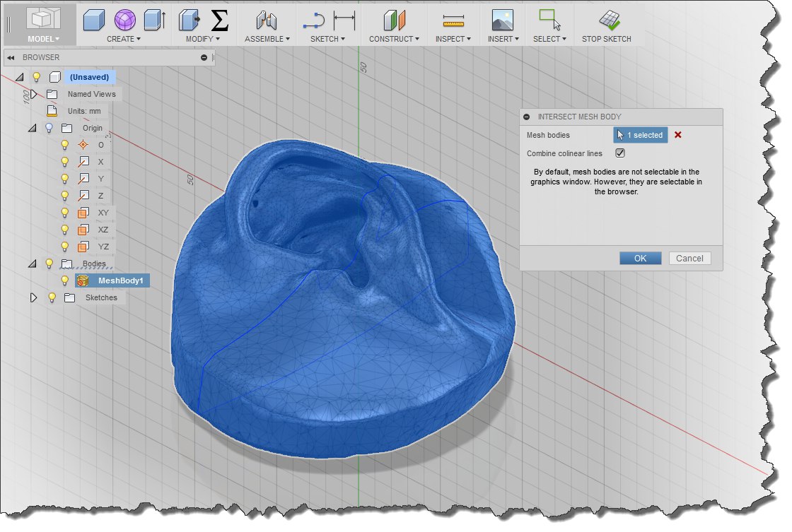Click the Sigma parameters icon
792x532 pixels.
[x=219, y=20]
